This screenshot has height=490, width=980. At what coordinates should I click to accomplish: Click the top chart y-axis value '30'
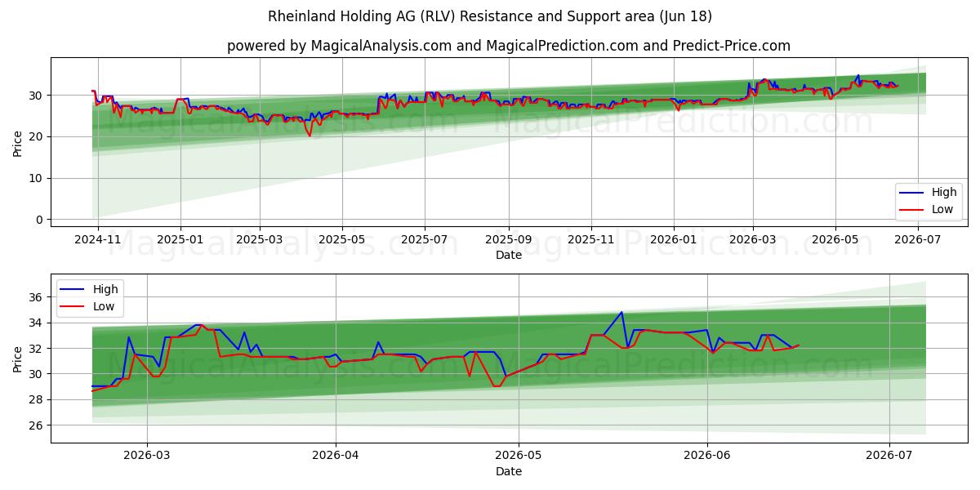pos(37,96)
